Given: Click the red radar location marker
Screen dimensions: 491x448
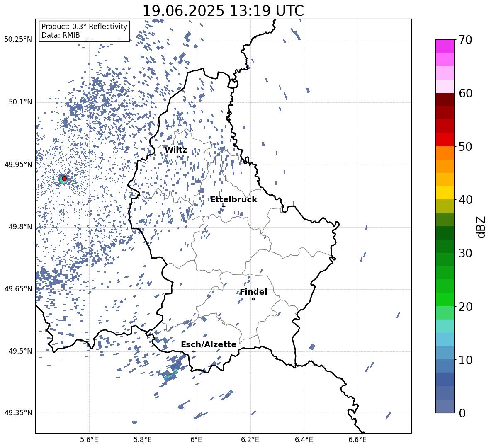Looking at the screenshot, I should coord(64,179).
